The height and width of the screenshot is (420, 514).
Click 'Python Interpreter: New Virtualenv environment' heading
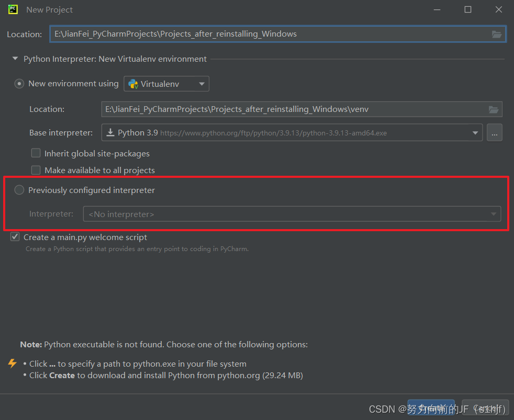click(x=115, y=59)
